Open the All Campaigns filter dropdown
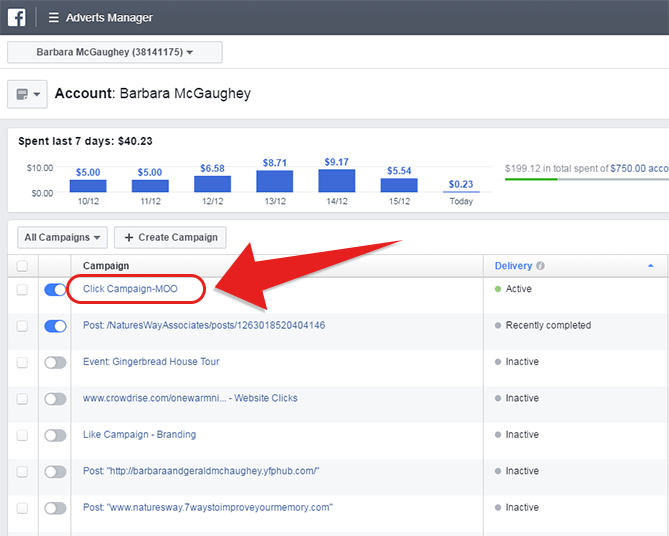 pos(62,237)
